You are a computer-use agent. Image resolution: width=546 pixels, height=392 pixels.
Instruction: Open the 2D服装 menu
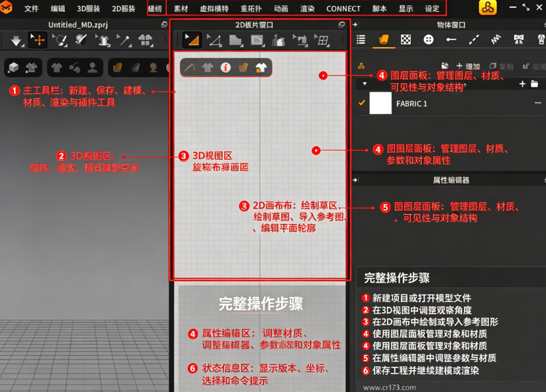[124, 9]
